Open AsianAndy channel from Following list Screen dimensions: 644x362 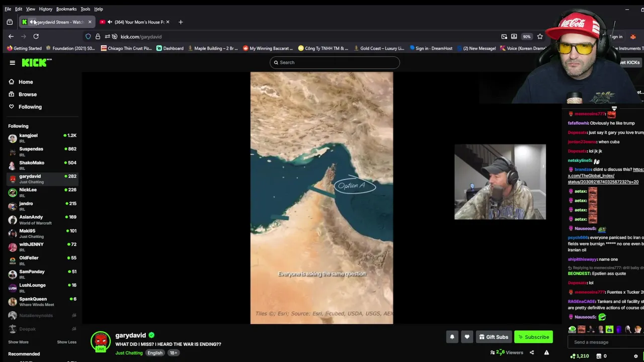(42, 219)
